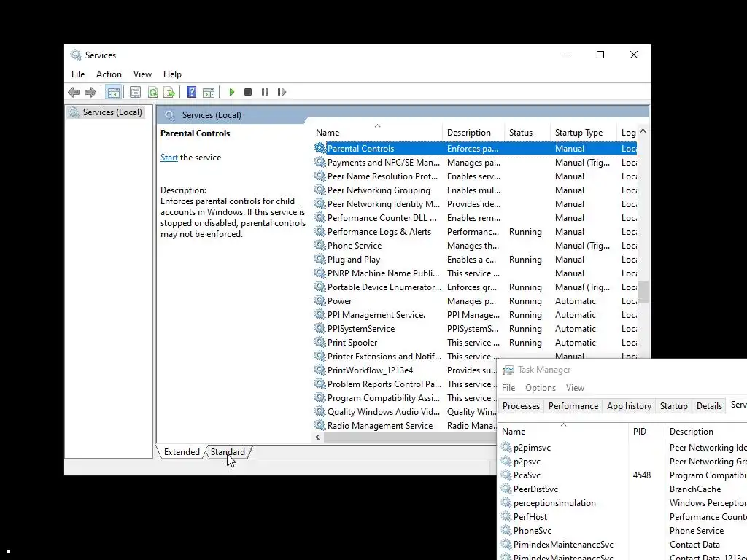747x560 pixels.
Task: Click the Restart Service toolbar icon
Action: pos(282,92)
